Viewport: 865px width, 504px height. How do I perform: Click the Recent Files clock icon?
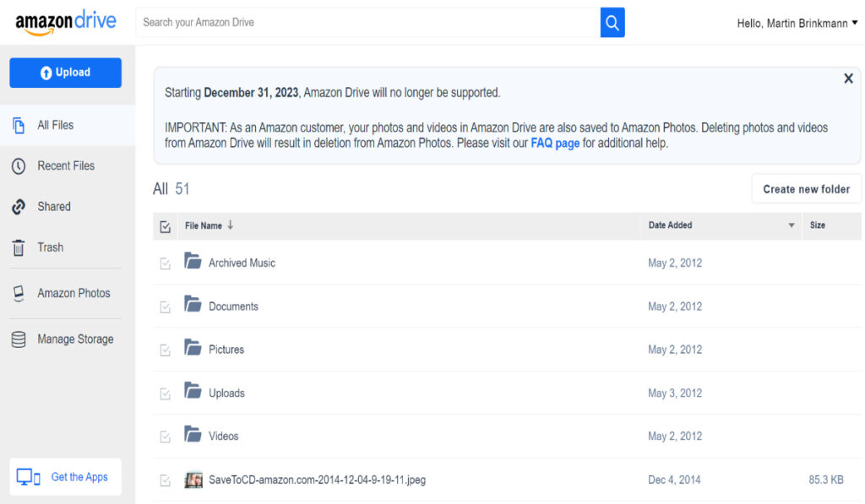pyautogui.click(x=19, y=166)
